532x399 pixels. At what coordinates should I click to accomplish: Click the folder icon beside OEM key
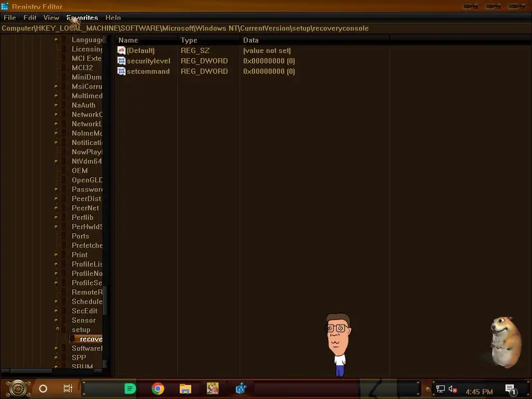(x=64, y=170)
